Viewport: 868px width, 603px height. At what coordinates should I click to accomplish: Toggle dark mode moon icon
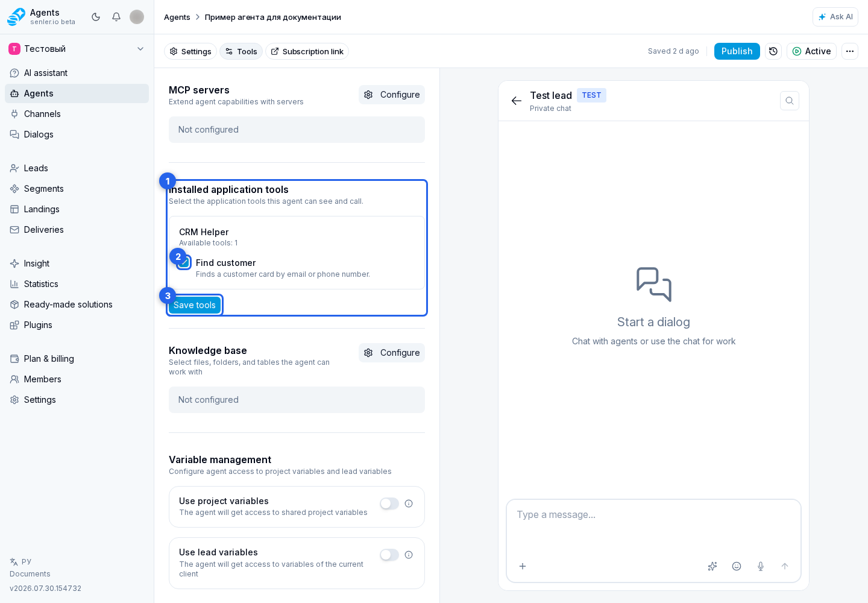pos(96,17)
